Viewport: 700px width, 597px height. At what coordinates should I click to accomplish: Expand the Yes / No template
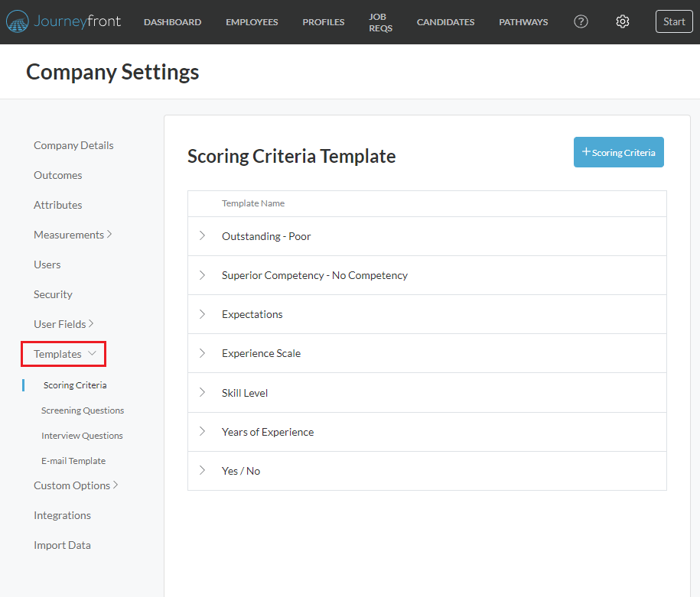pos(201,470)
